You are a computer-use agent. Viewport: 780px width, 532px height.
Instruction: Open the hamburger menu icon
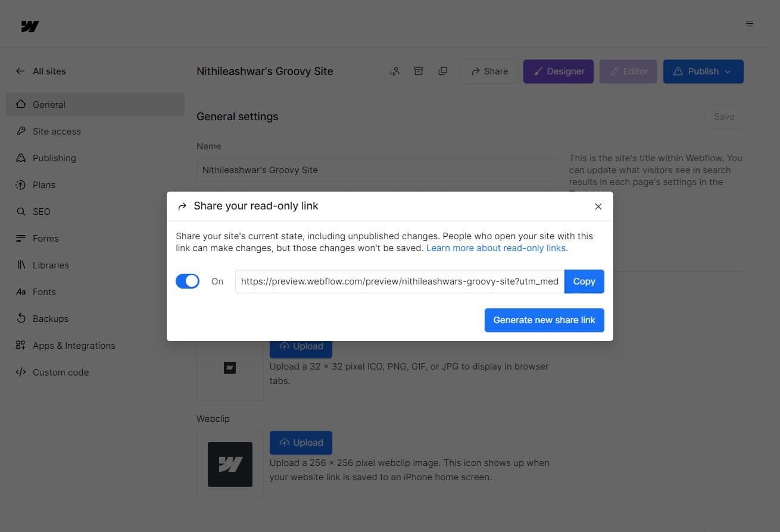(750, 24)
